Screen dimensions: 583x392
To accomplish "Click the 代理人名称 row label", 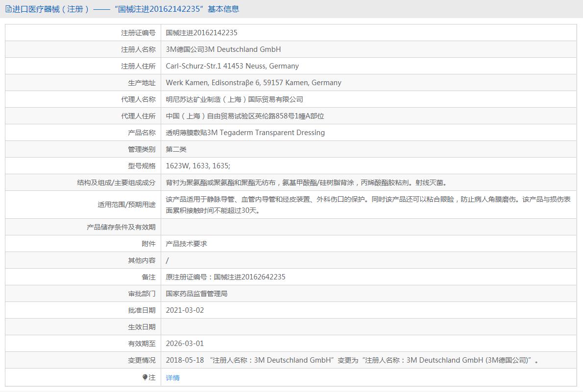I will point(138,99).
